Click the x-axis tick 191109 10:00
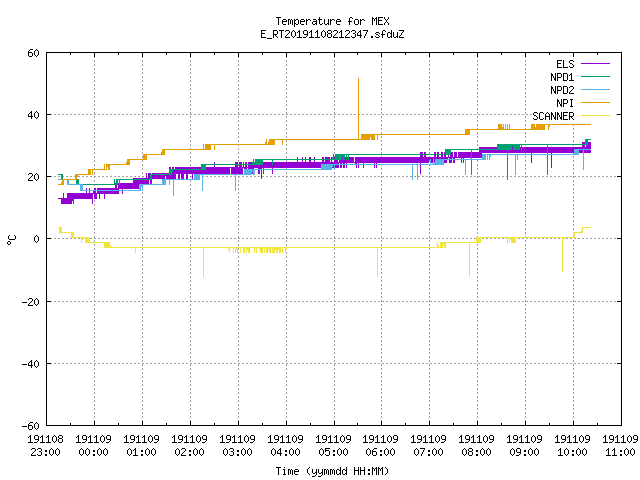 (572, 446)
